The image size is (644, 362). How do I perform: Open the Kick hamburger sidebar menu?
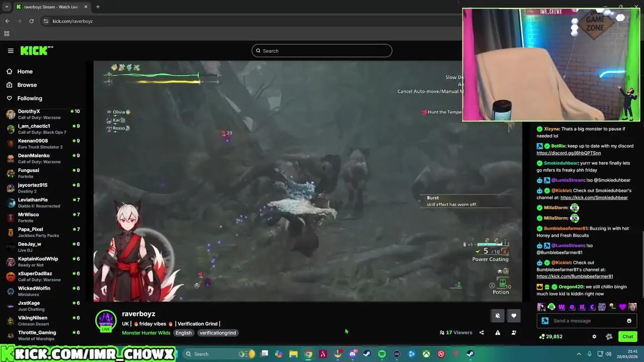[x=11, y=51]
